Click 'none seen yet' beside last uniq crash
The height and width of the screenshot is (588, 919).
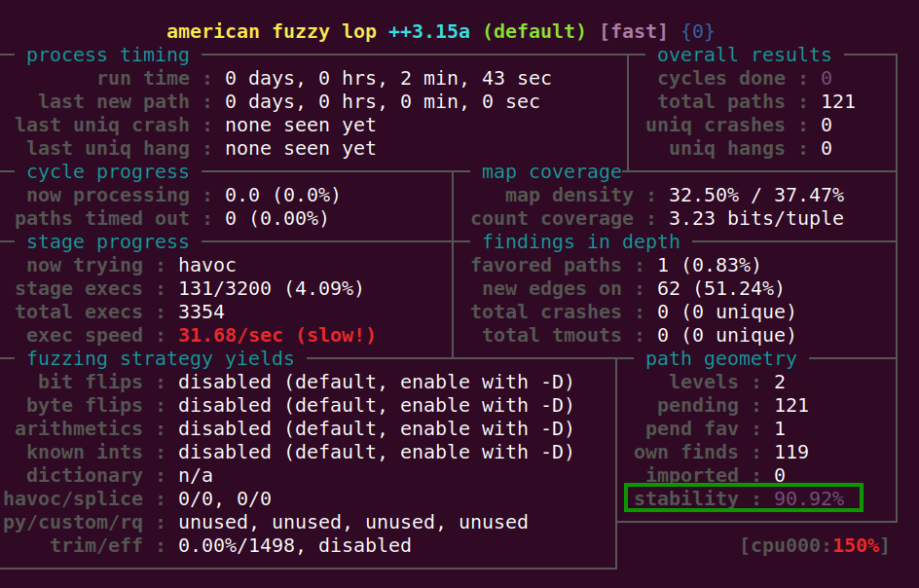[301, 126]
